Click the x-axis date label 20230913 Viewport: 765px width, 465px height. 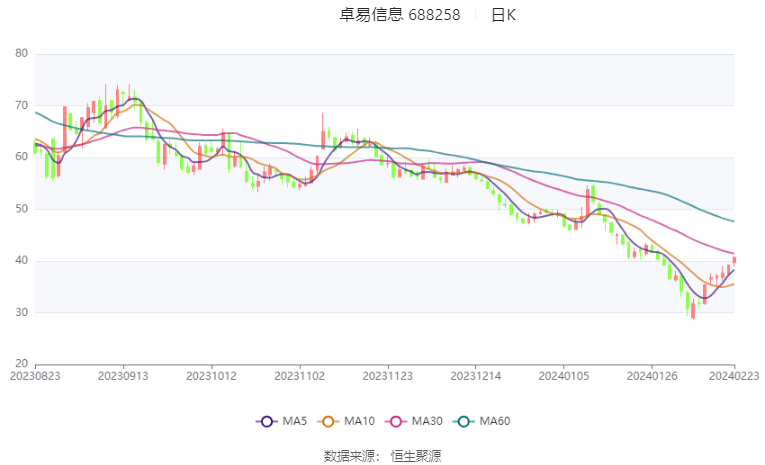point(123,376)
